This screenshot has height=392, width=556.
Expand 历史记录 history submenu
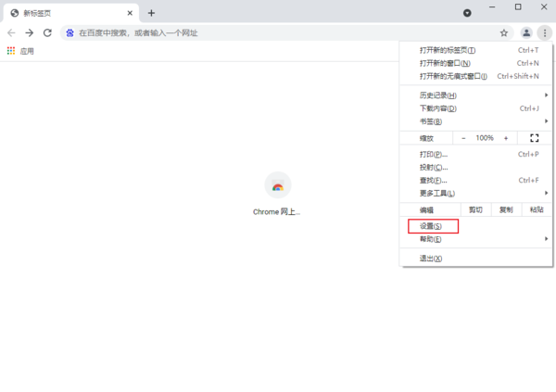point(476,95)
